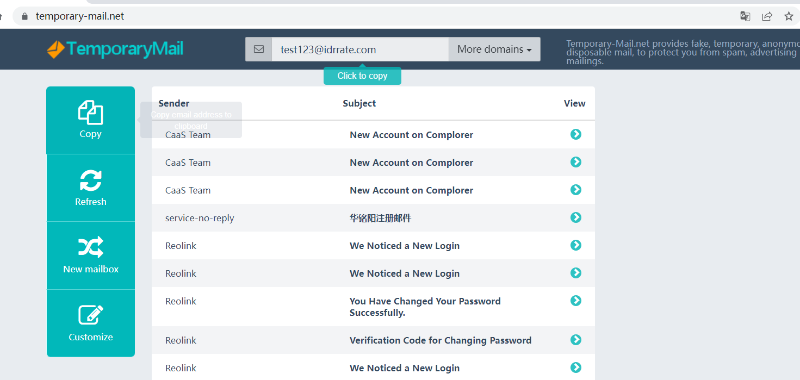800x380 pixels.
Task: View the first New Account on Complorer email
Action: (576, 134)
